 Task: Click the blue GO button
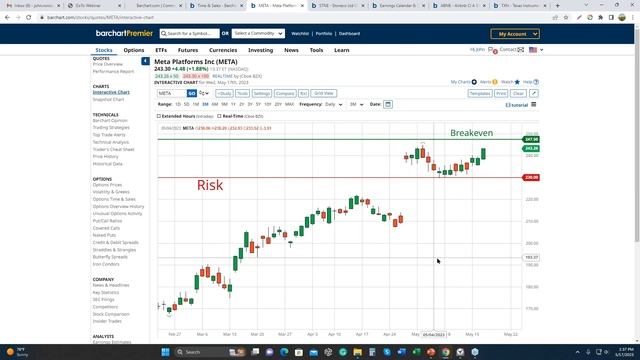191,93
